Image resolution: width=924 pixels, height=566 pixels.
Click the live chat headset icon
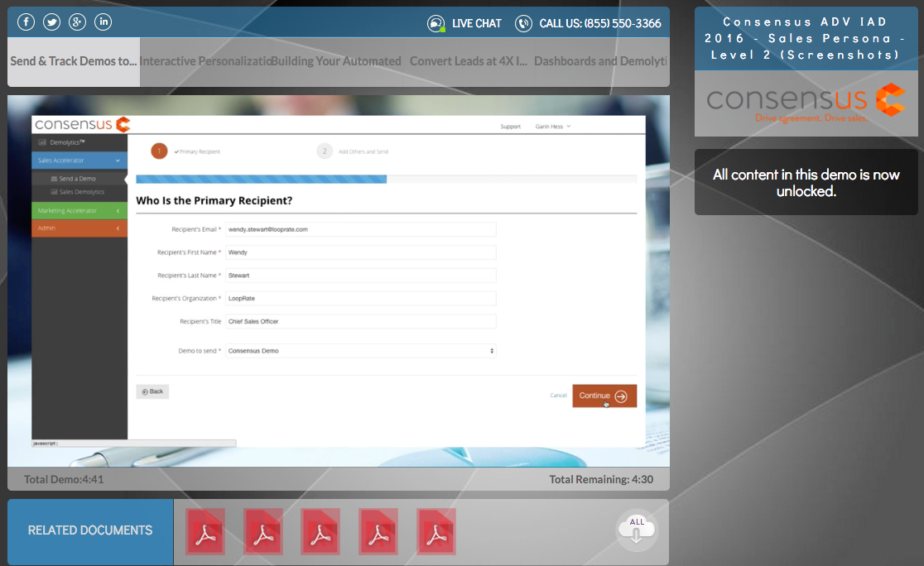pos(436,23)
